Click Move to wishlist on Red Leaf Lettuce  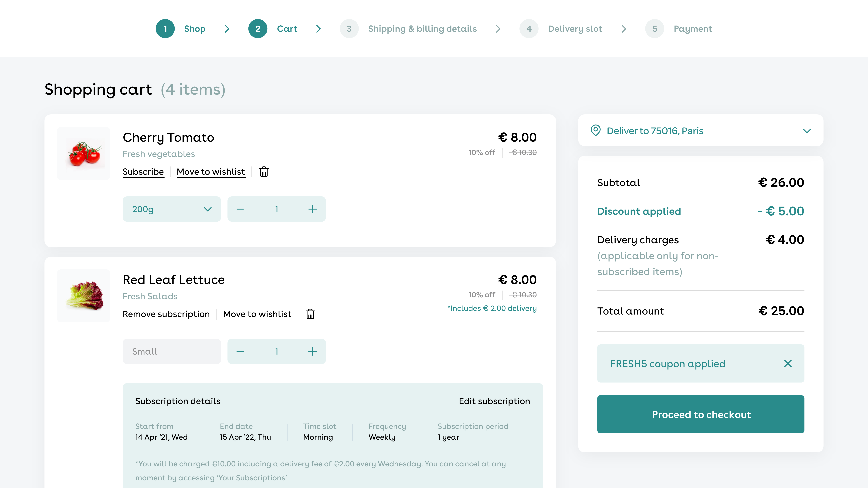257,314
